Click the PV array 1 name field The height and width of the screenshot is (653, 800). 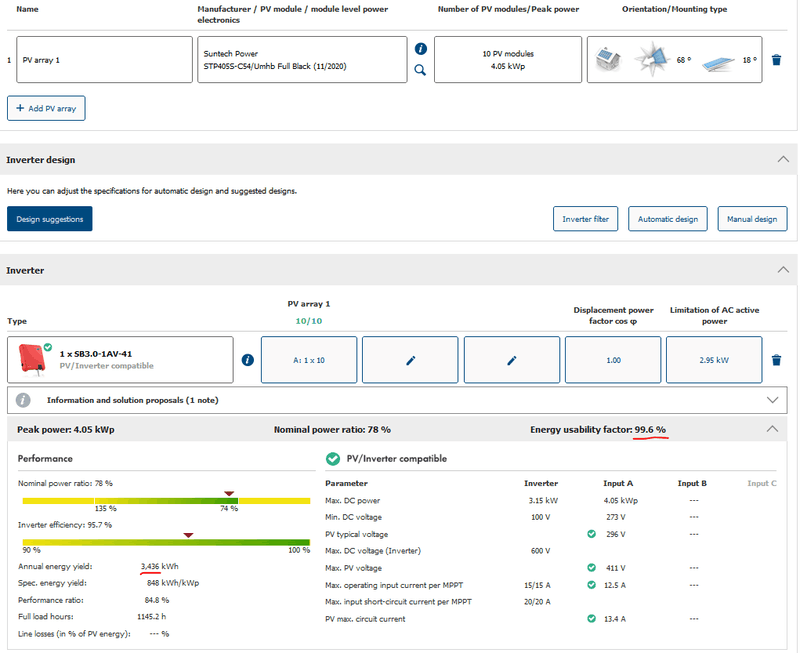tap(105, 60)
